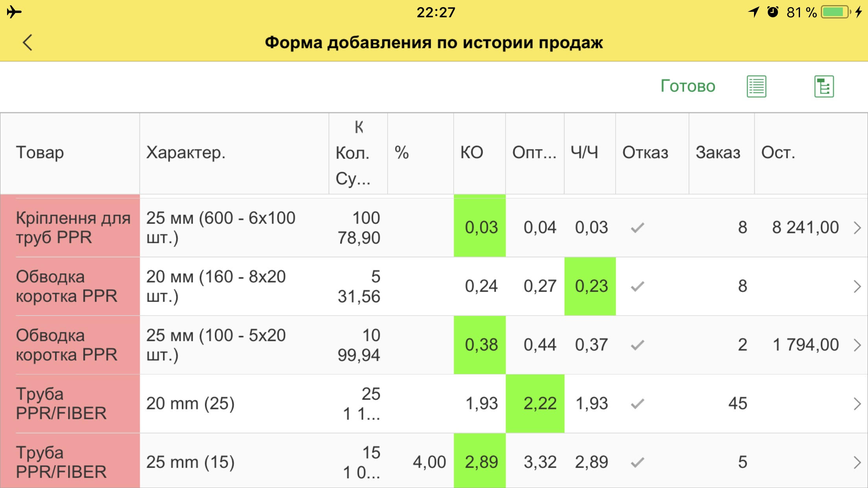
Task: Tap the back arrow in header
Action: coord(28,42)
